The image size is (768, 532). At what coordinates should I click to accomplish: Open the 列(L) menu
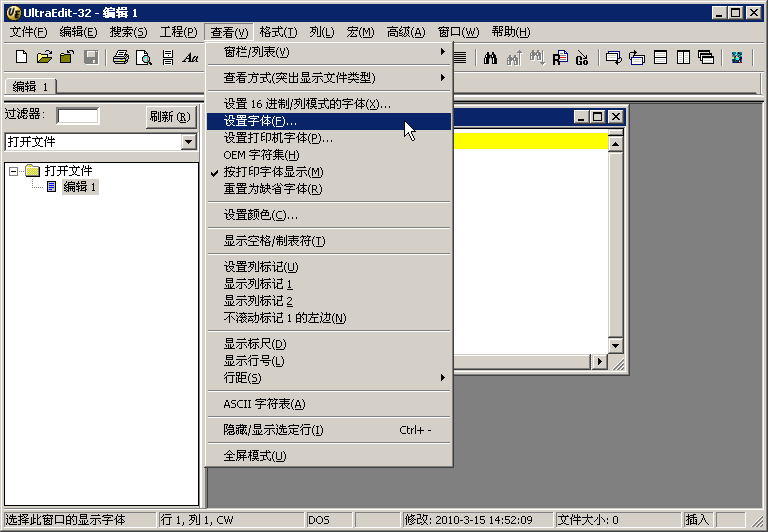click(322, 32)
